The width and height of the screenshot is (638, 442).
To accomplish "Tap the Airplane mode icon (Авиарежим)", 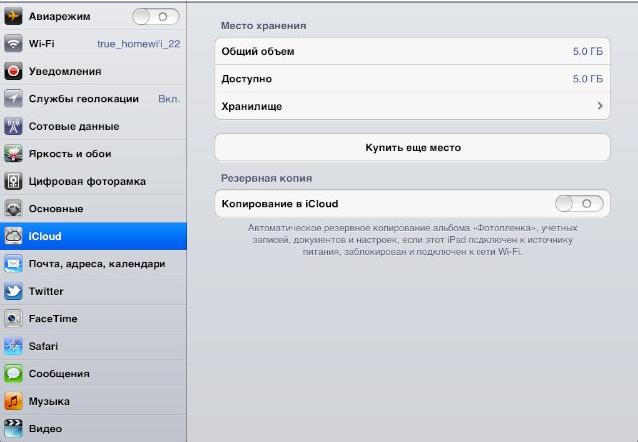I will (x=13, y=17).
